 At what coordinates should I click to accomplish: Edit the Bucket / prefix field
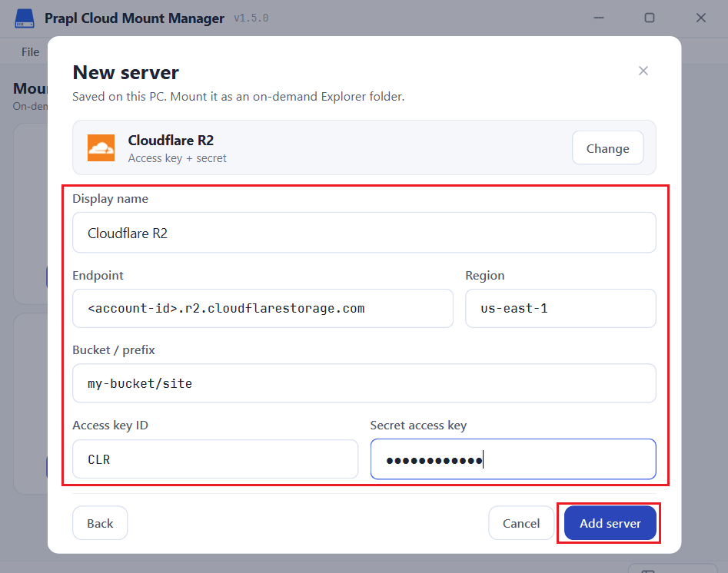pyautogui.click(x=364, y=383)
